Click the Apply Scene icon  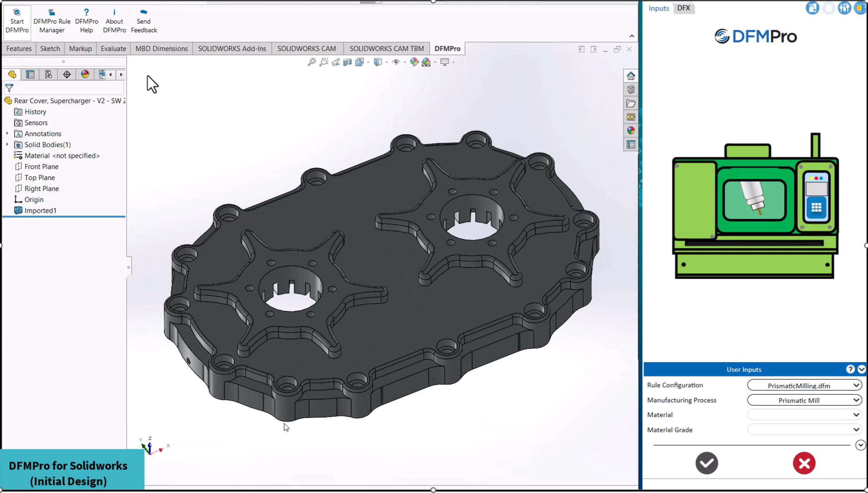point(426,62)
